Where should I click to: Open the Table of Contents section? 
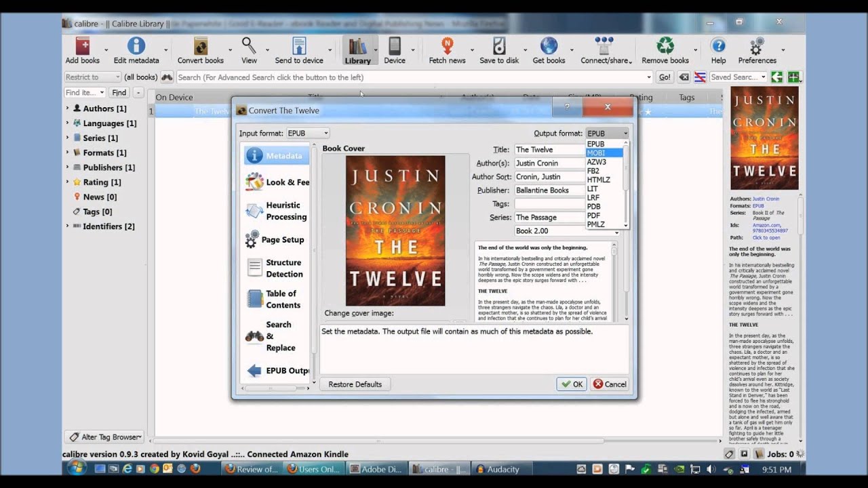click(x=276, y=299)
